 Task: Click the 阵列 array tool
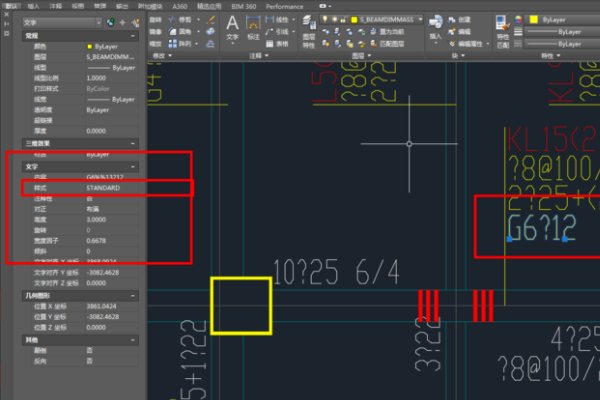tap(181, 44)
